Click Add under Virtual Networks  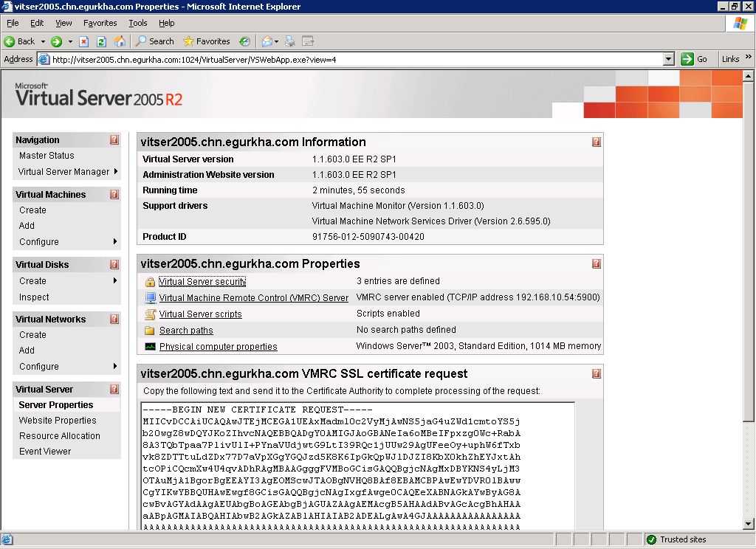pos(27,351)
